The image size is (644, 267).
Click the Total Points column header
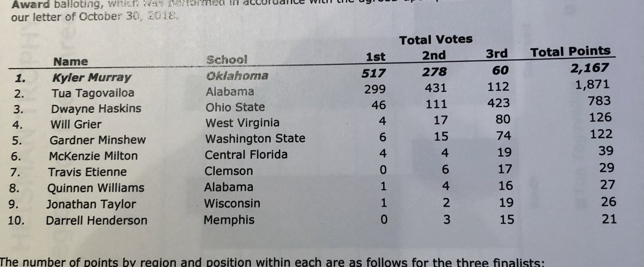(x=570, y=52)
